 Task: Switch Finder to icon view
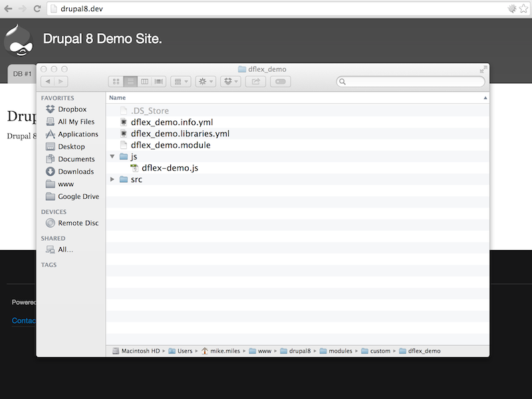116,81
